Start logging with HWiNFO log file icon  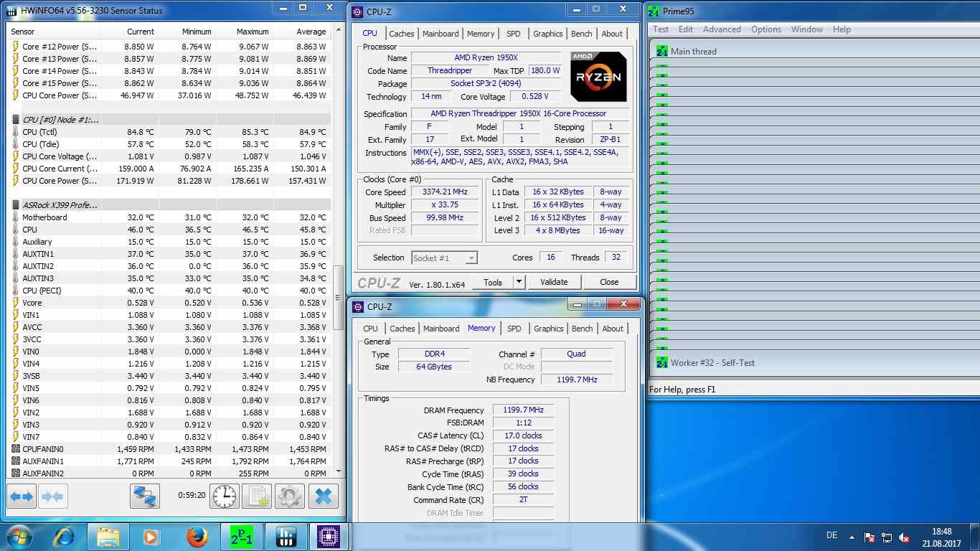coord(256,496)
